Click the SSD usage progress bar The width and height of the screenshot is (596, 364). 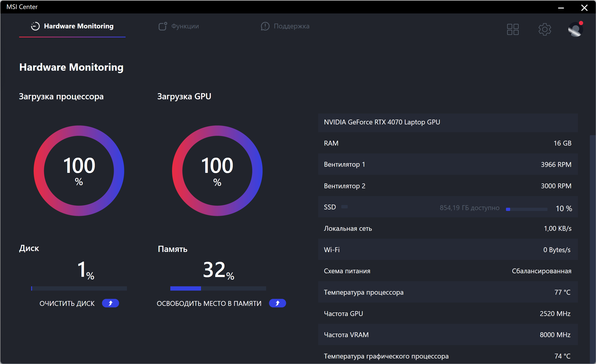(x=527, y=209)
